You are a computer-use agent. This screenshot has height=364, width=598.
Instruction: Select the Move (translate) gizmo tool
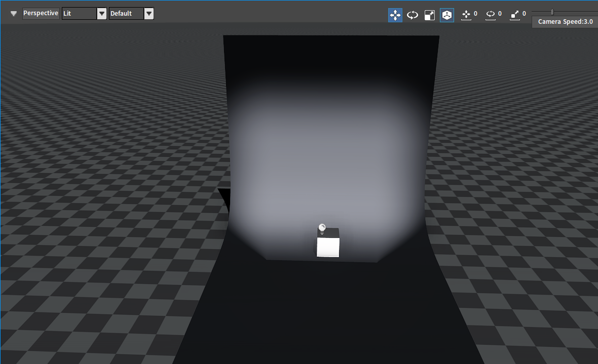coord(395,15)
